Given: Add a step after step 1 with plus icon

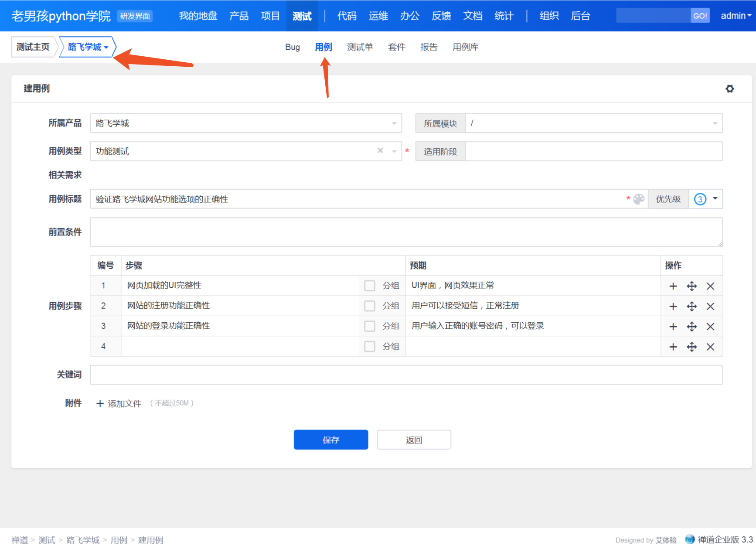Looking at the screenshot, I should (673, 286).
